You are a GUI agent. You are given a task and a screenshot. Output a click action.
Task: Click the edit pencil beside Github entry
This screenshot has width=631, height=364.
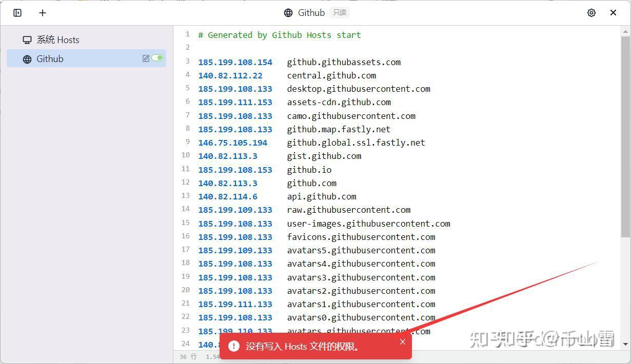[146, 58]
